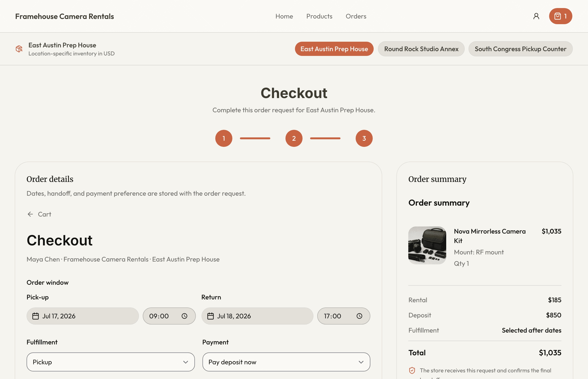Expand the Pickup dropdown chevron
The width and height of the screenshot is (588, 379).
point(185,362)
